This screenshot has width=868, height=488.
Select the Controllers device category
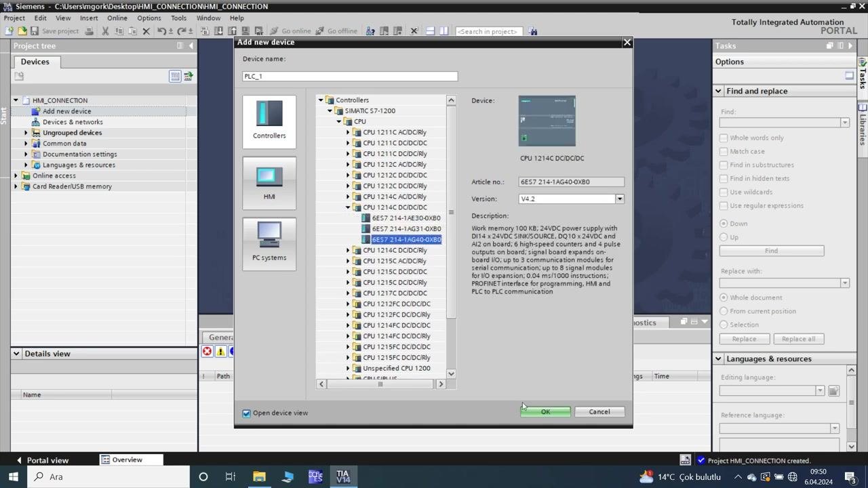[269, 121]
